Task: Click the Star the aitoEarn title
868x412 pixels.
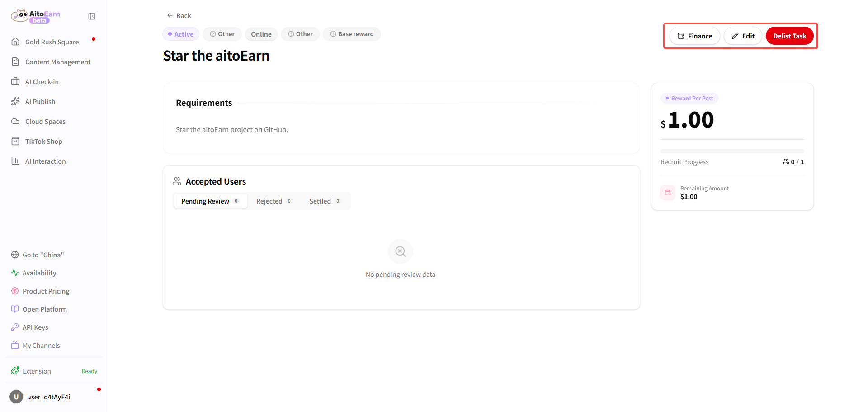Action: [x=216, y=56]
